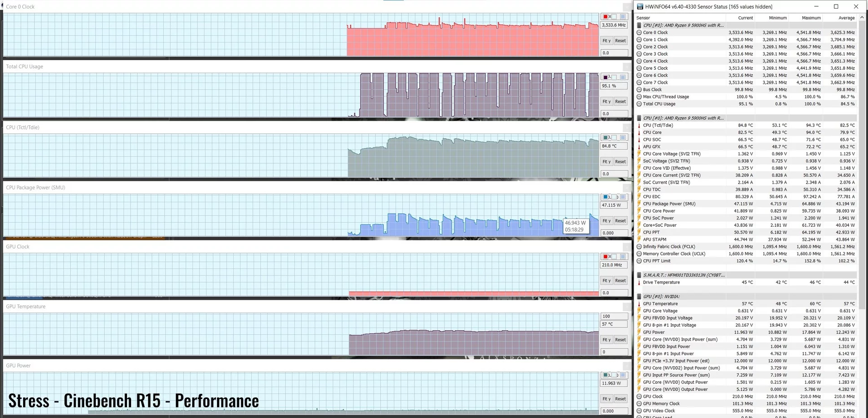Select the Core 5 Clock sensor row
The image size is (868, 418).
click(746, 68)
